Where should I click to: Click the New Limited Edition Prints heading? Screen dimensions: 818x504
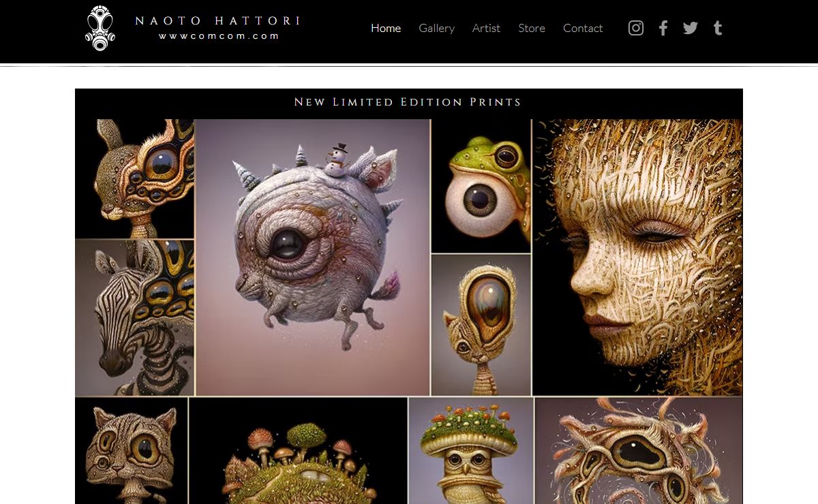point(408,102)
